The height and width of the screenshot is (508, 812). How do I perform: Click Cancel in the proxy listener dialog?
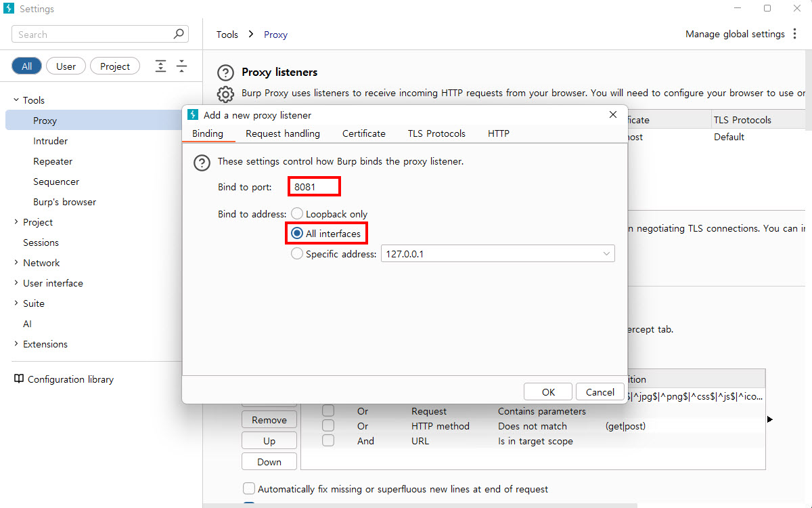600,391
